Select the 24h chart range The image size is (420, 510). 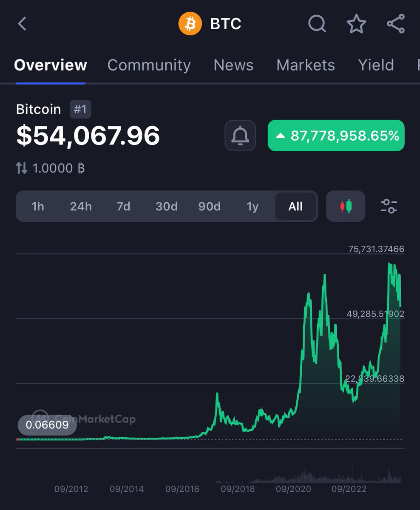click(x=81, y=207)
